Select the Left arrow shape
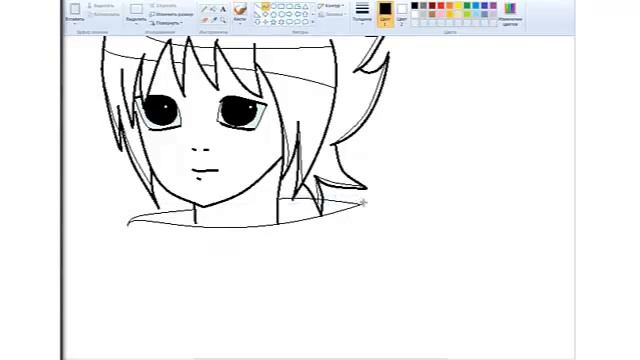This screenshot has width=640, height=360. tap(298, 14)
